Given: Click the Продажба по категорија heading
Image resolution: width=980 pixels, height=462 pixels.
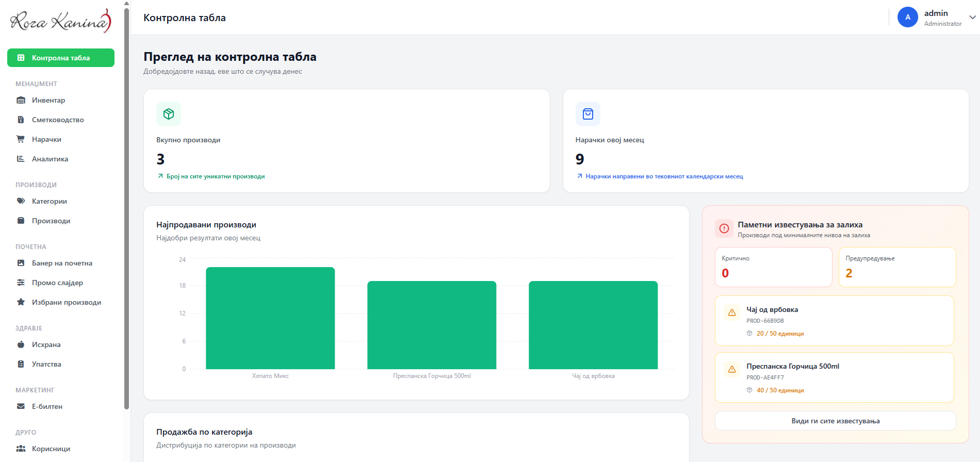Looking at the screenshot, I should click(x=204, y=432).
